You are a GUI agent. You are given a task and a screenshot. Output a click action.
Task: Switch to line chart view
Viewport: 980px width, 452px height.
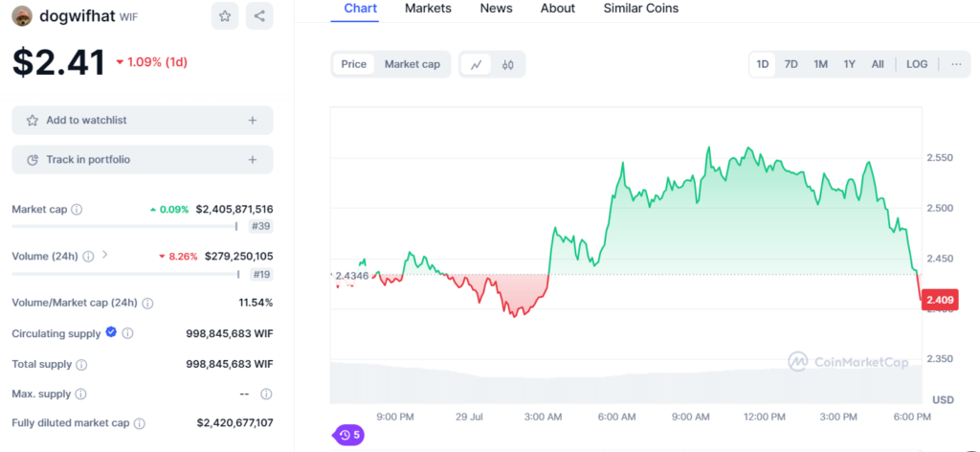point(477,64)
